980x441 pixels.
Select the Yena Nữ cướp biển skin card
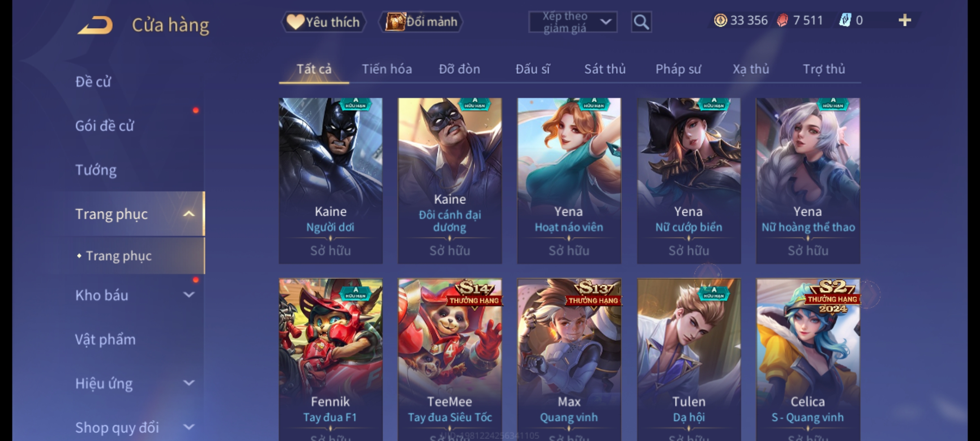[689, 180]
